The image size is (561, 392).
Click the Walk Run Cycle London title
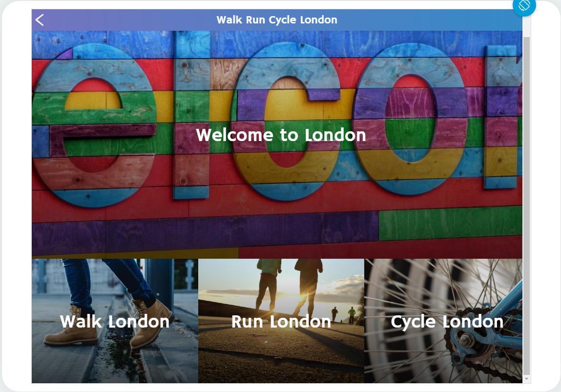[x=276, y=20]
